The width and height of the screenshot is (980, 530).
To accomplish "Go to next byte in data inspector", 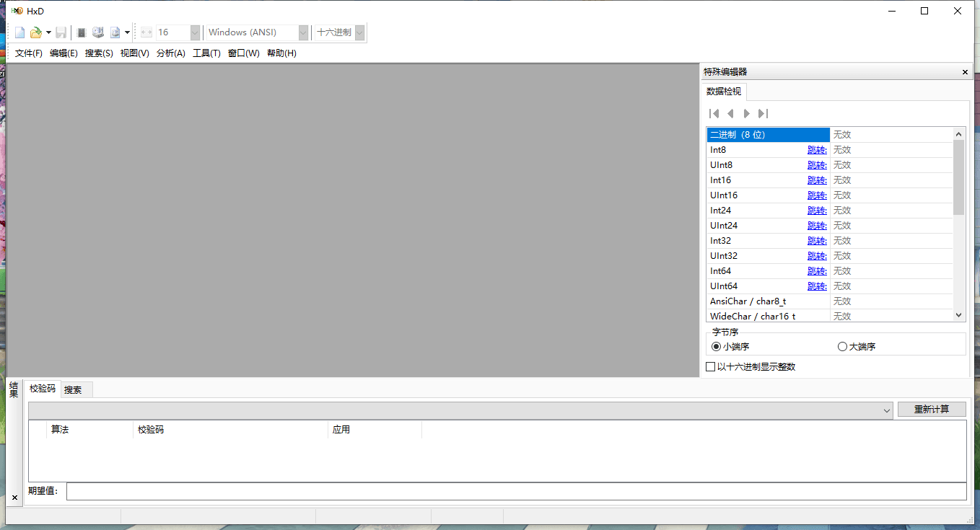I will 747,113.
